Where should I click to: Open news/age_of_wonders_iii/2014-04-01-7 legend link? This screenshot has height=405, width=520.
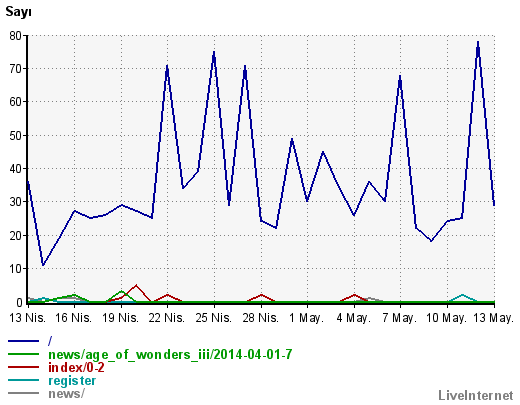(170, 354)
